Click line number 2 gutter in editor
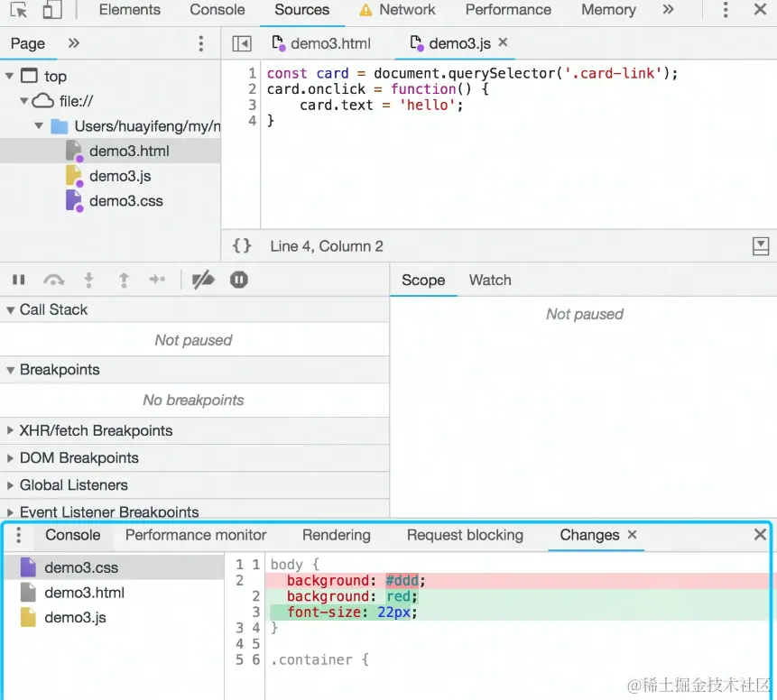The image size is (777, 700). point(252,89)
